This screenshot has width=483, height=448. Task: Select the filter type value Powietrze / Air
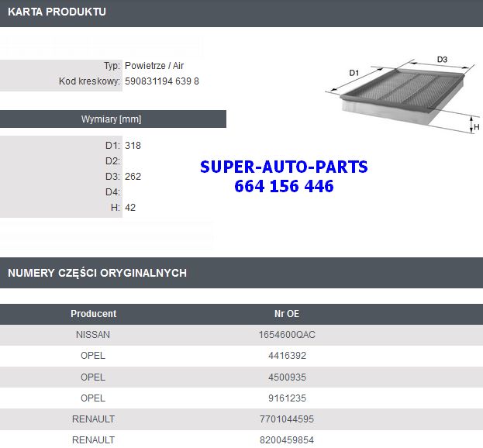(154, 66)
